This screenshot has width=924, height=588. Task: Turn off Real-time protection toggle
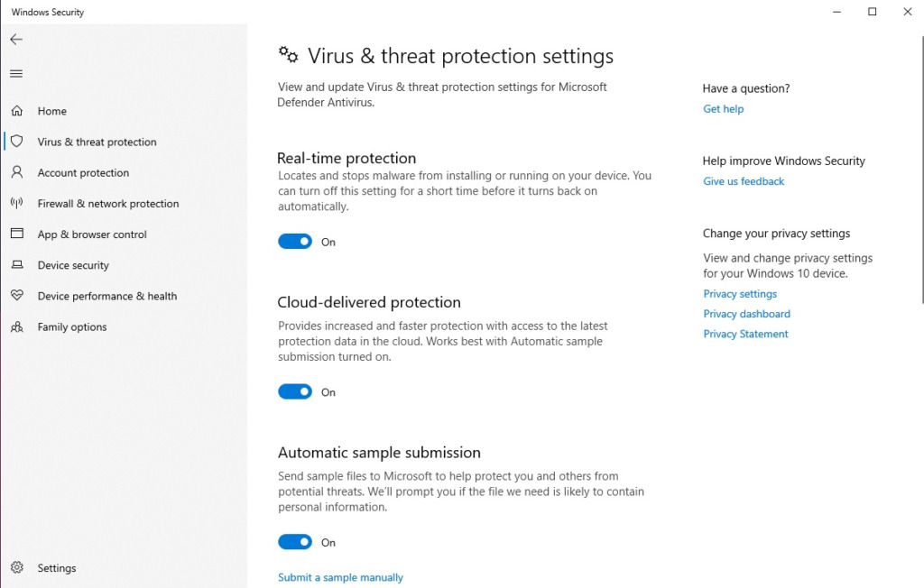pos(295,242)
